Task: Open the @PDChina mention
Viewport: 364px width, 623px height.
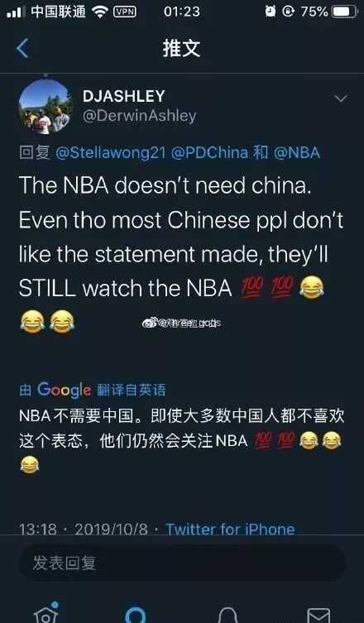Action: coord(209,153)
